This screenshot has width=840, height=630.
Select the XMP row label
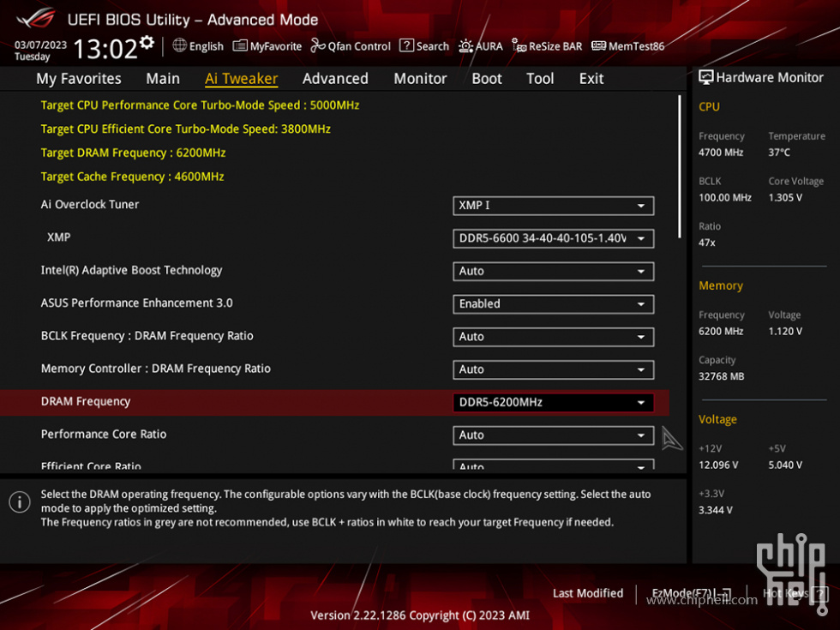[x=59, y=237]
